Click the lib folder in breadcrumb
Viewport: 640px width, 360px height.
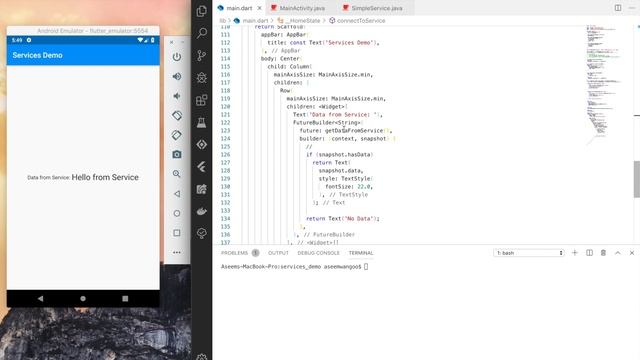(x=222, y=20)
